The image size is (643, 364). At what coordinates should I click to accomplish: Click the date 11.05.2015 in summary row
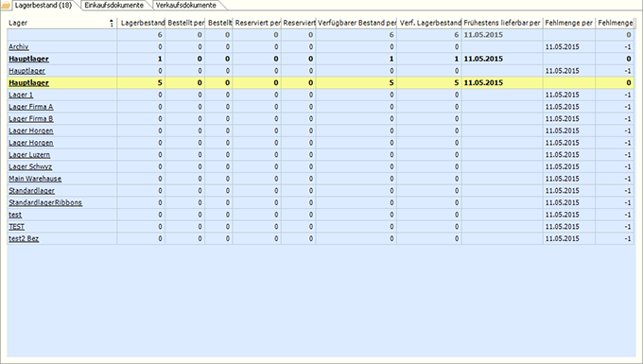[x=483, y=35]
